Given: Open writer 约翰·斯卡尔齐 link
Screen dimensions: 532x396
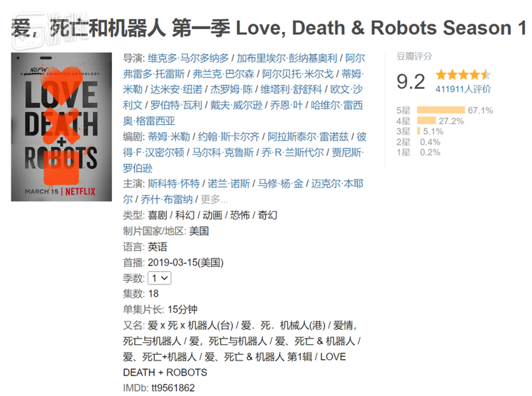Looking at the screenshot, I should pos(228,137).
